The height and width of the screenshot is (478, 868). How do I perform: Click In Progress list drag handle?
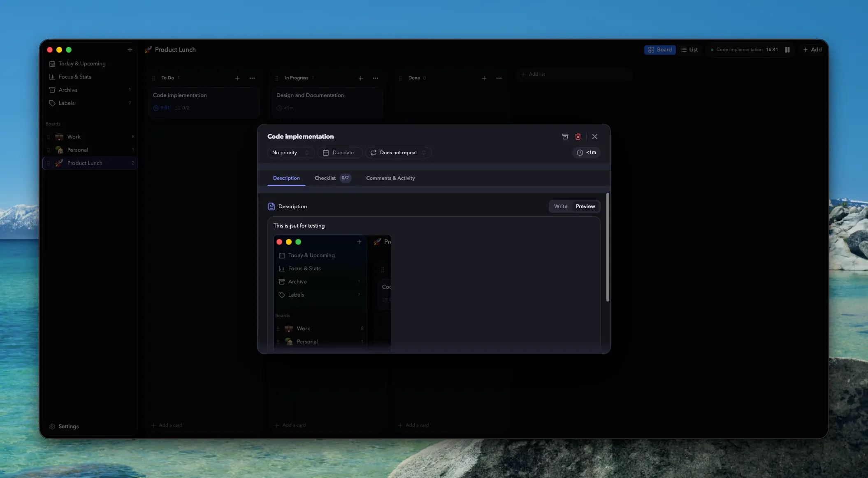(277, 78)
